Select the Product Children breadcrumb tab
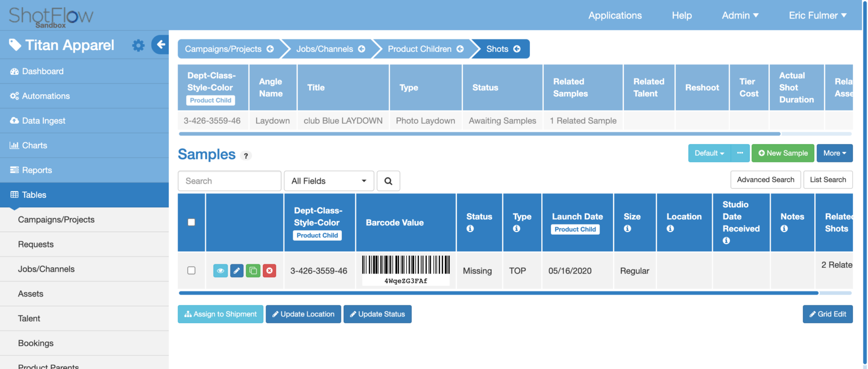 pos(425,49)
